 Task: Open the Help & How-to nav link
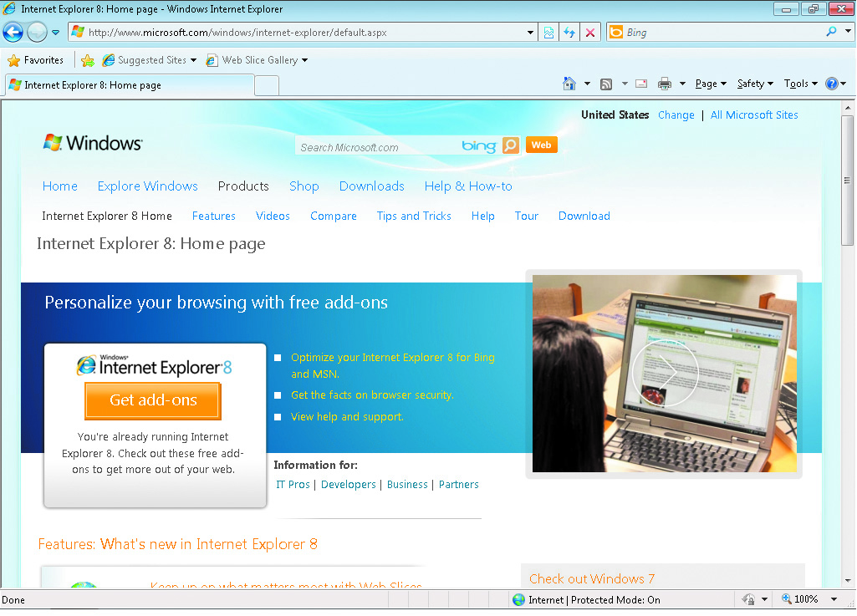[x=468, y=186]
